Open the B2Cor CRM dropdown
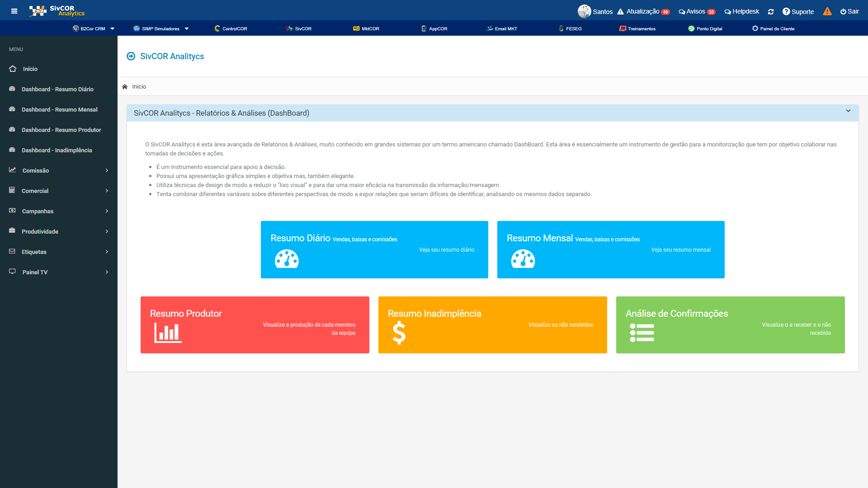 tap(94, 28)
